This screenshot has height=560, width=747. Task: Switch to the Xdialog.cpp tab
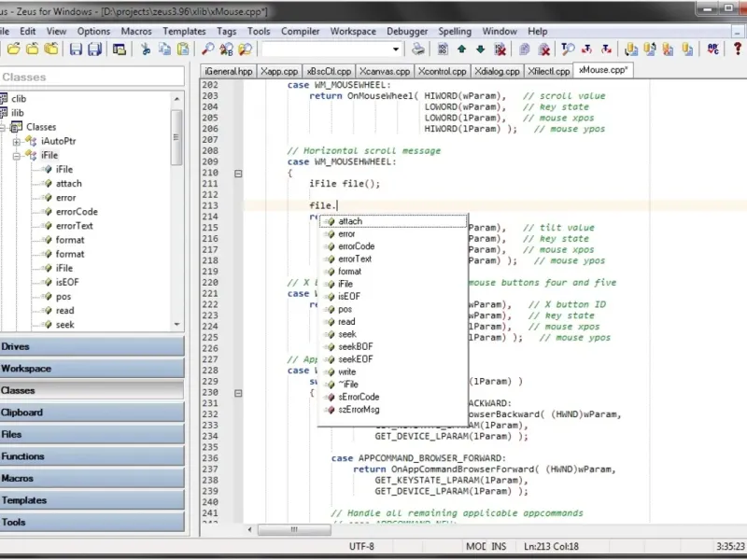pyautogui.click(x=495, y=71)
